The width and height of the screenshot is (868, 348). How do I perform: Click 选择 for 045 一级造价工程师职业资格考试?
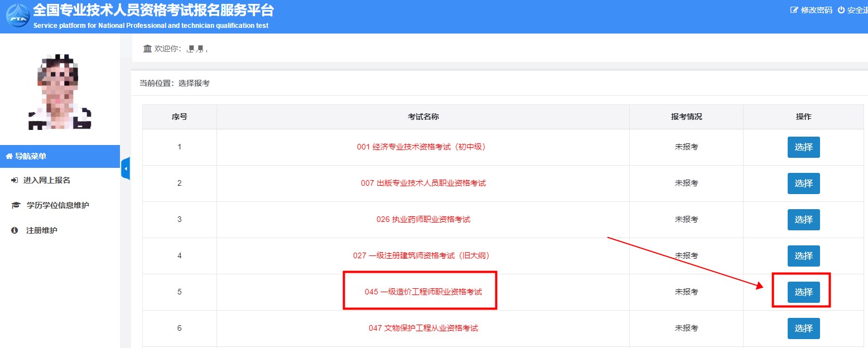[x=803, y=292]
